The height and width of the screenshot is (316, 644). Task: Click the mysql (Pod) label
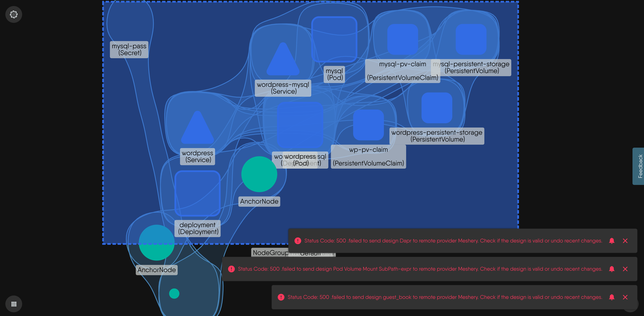click(x=335, y=74)
